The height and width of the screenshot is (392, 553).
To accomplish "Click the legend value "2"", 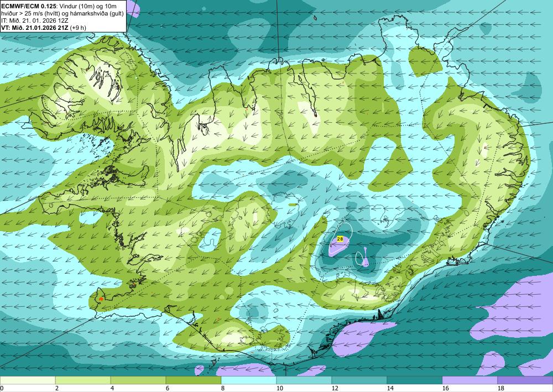I will 57,389.
